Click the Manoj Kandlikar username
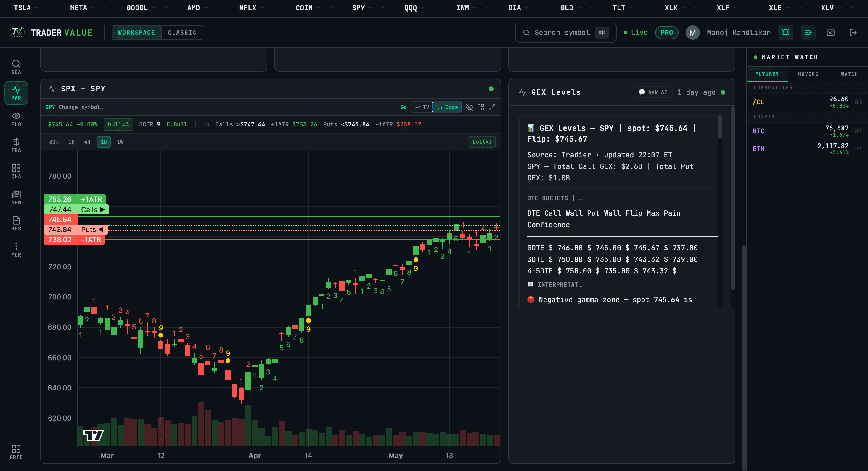868x471 pixels. (739, 33)
